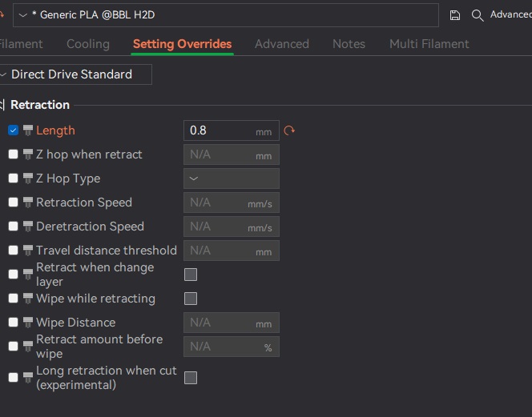The height and width of the screenshot is (417, 532).
Task: Reset Length value with the orange revert arrow
Action: tap(289, 130)
